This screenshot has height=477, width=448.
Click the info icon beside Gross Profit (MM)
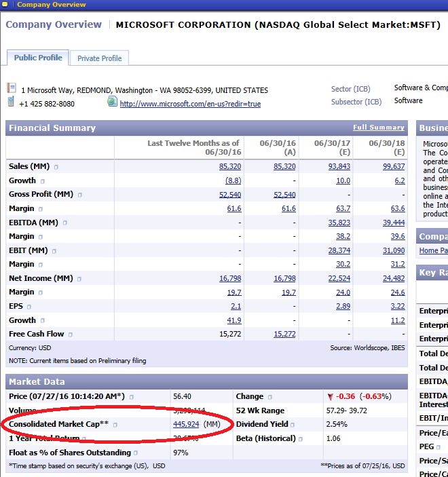click(x=80, y=195)
